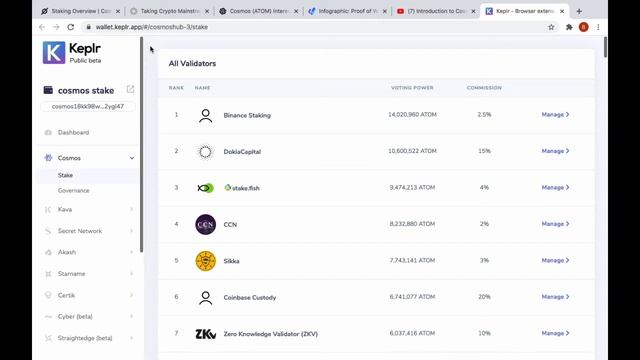
Task: Click the sidebar vertical scrollbar
Action: tap(141, 145)
